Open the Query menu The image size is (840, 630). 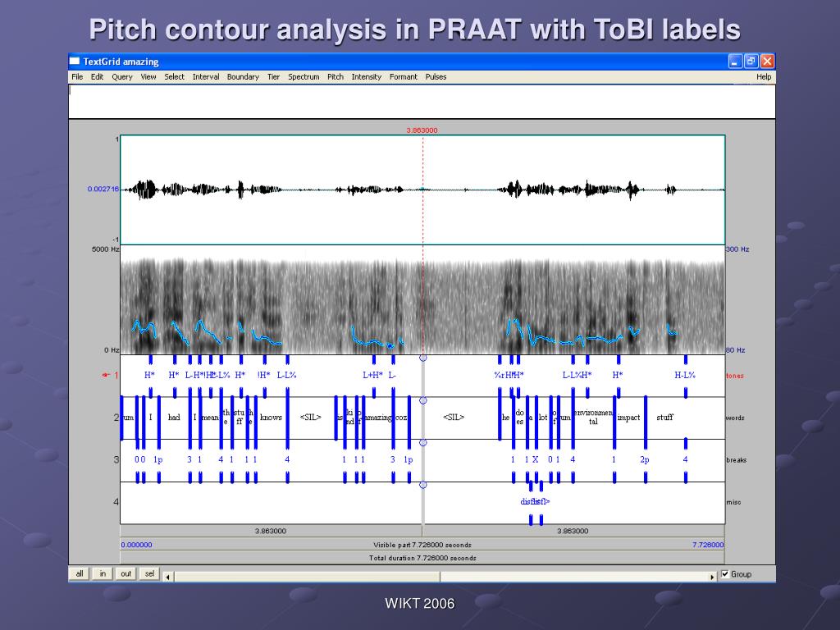122,76
